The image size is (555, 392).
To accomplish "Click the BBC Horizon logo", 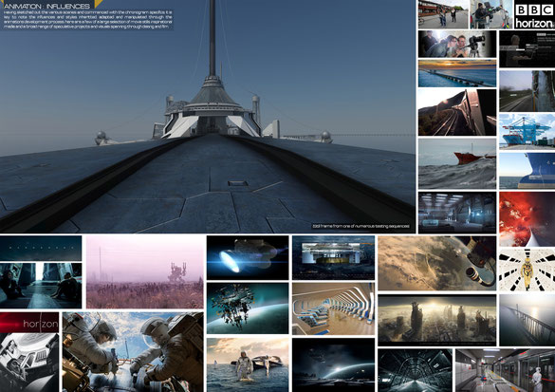I will point(534,14).
